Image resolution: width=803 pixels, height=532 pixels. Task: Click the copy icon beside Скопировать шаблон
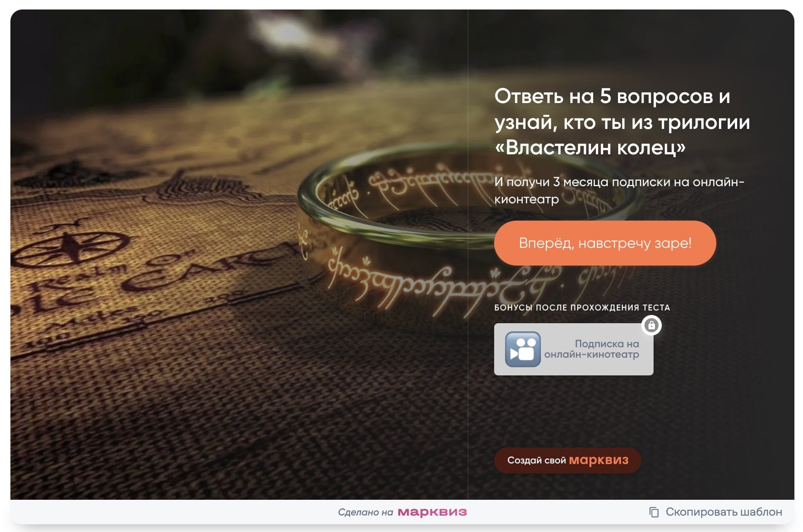coord(654,512)
